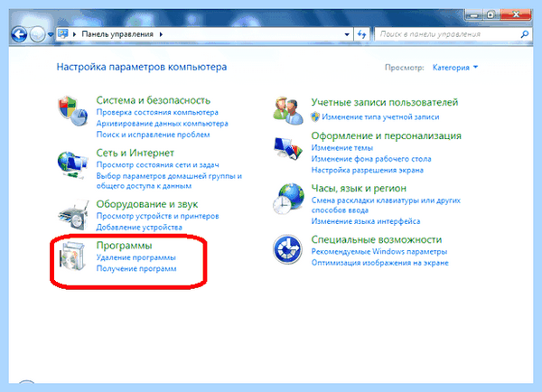Click the Clock, Language and Region globe icon
This screenshot has width=542, height=392.
point(288,199)
